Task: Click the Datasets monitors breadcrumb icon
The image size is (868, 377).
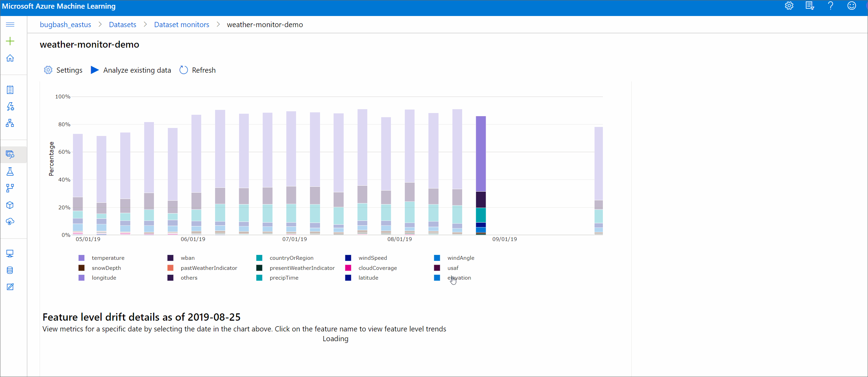Action: coord(182,24)
